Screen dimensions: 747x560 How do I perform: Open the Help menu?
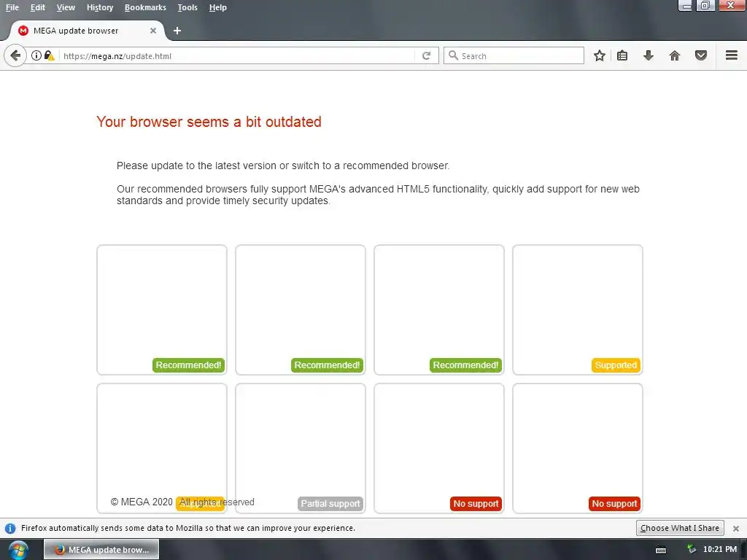[x=217, y=7]
